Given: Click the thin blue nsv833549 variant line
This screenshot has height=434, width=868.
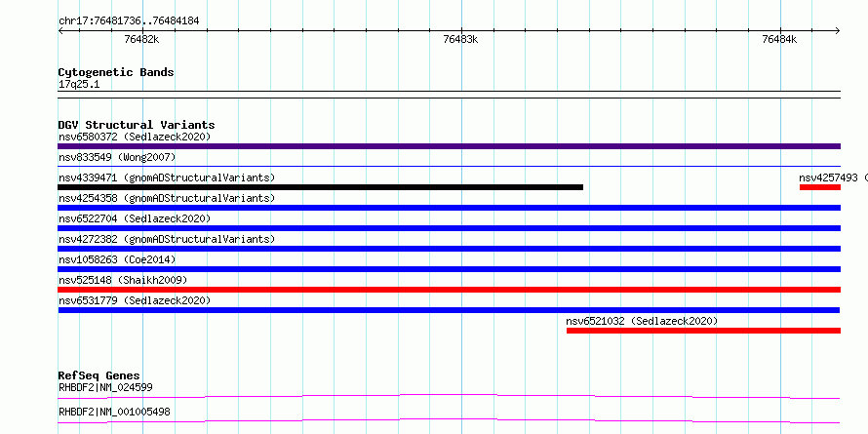Looking at the screenshot, I should pos(449,166).
